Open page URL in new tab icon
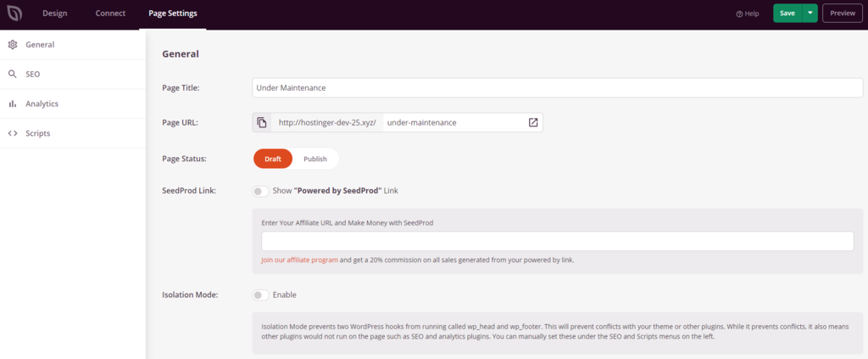Image resolution: width=868 pixels, height=359 pixels. pyautogui.click(x=533, y=122)
